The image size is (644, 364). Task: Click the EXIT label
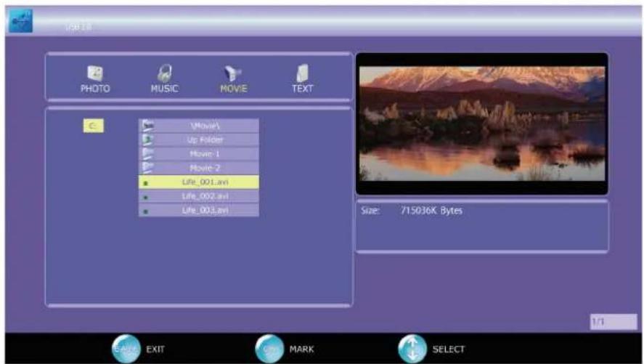155,349
